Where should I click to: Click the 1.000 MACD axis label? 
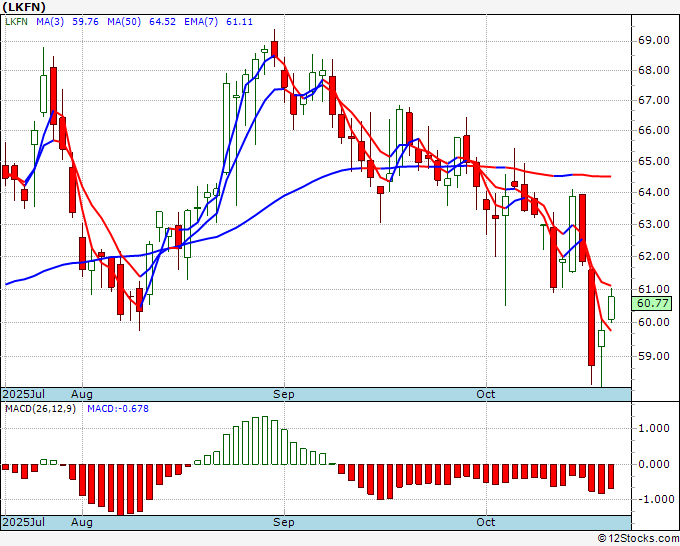(654, 428)
